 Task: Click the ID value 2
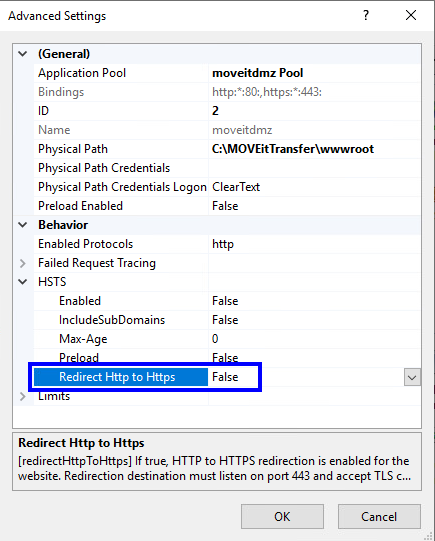pyautogui.click(x=215, y=111)
